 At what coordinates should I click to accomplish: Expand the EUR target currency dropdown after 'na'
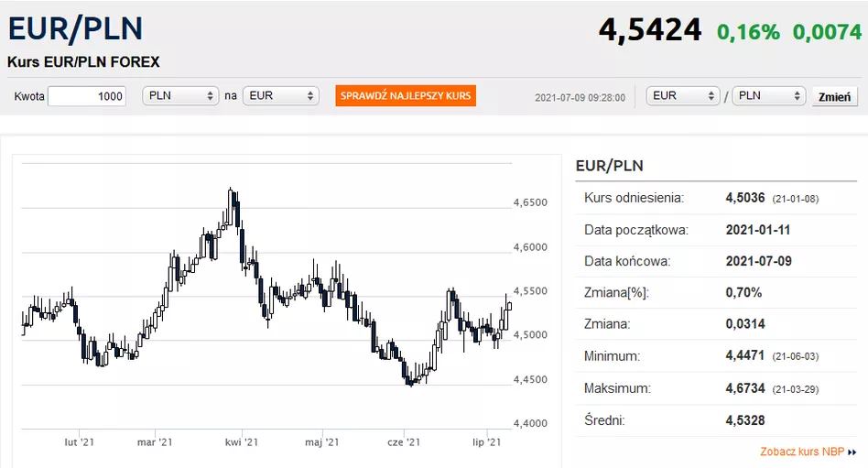click(x=280, y=96)
